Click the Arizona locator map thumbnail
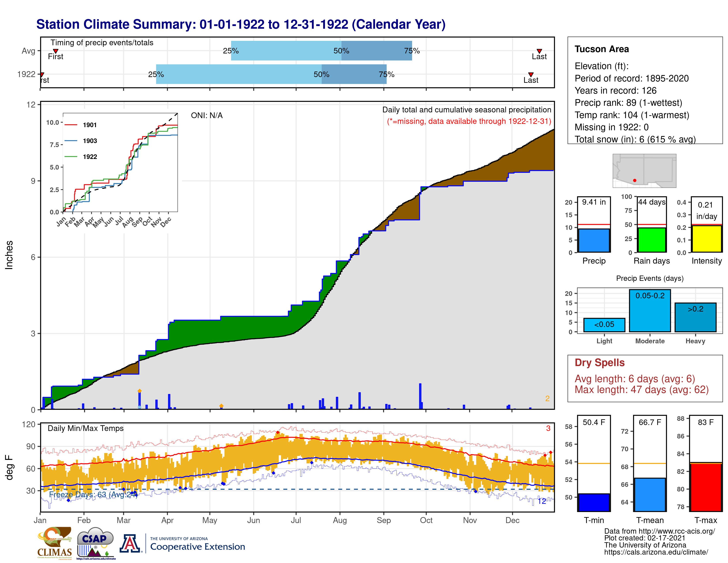The height and width of the screenshot is (563, 728). [x=644, y=170]
